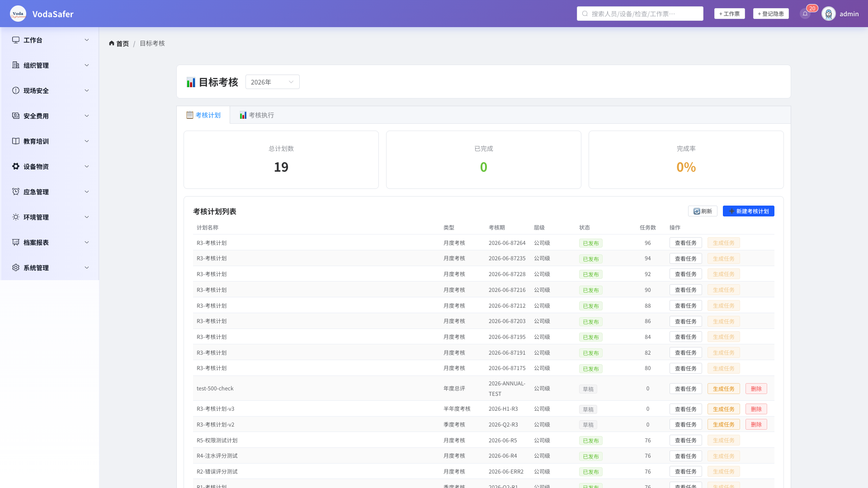Switch to the 考核执行 tab
Viewport: 868px width, 488px height.
(x=257, y=115)
